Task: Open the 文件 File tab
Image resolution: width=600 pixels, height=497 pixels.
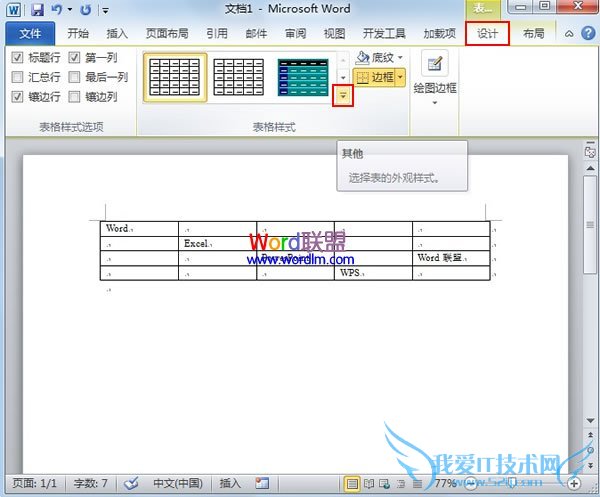Action: coord(30,34)
